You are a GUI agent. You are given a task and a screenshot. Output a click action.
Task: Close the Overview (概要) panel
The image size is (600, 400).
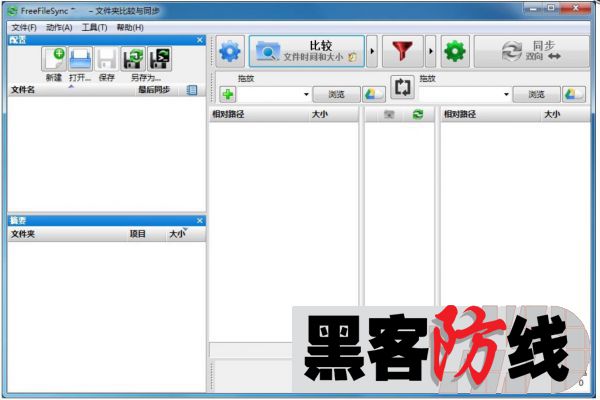click(200, 221)
